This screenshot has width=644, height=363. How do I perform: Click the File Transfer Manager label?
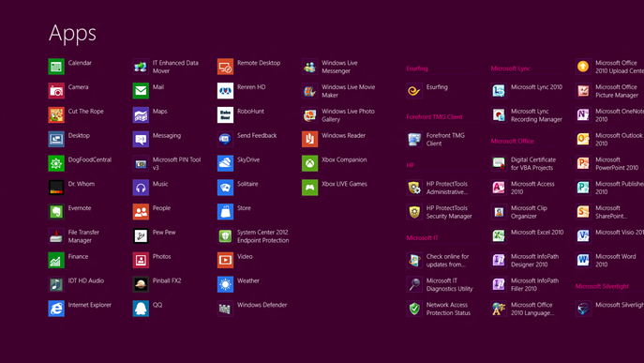[x=83, y=236]
